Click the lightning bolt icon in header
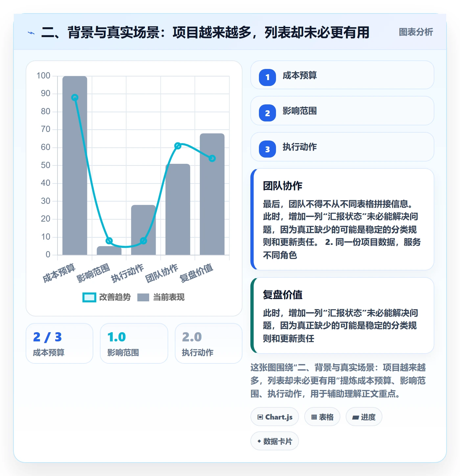Viewport: 460px width, 476px height. pyautogui.click(x=31, y=33)
